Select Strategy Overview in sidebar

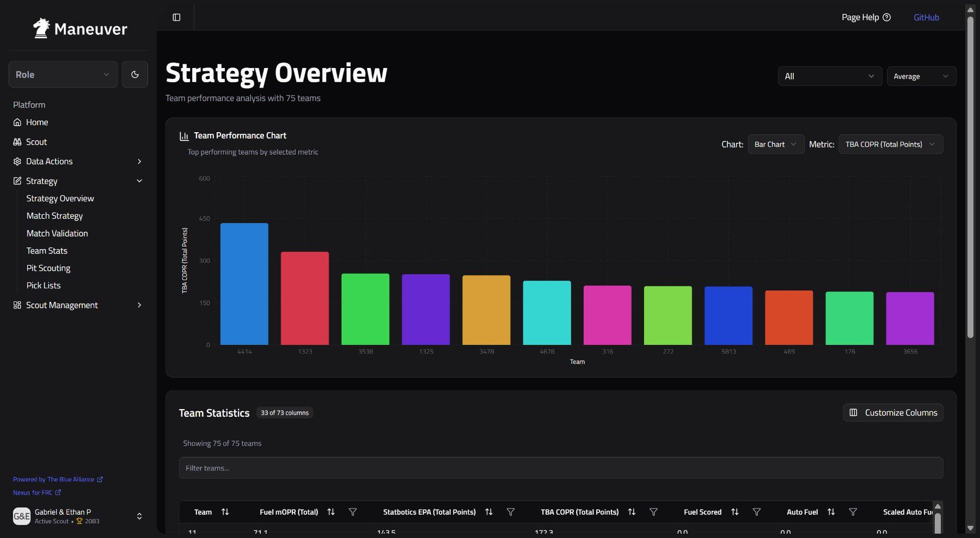pyautogui.click(x=60, y=199)
